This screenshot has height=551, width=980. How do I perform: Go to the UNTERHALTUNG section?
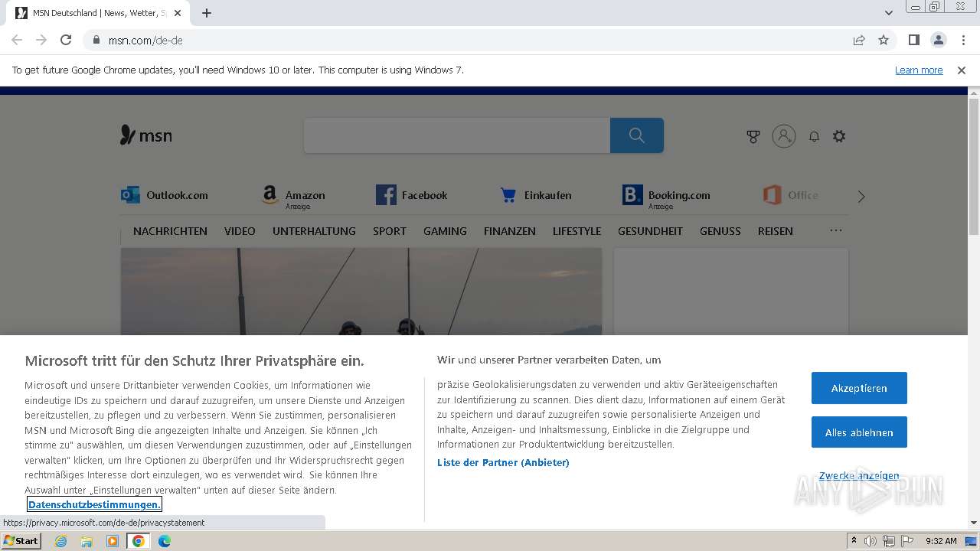314,231
